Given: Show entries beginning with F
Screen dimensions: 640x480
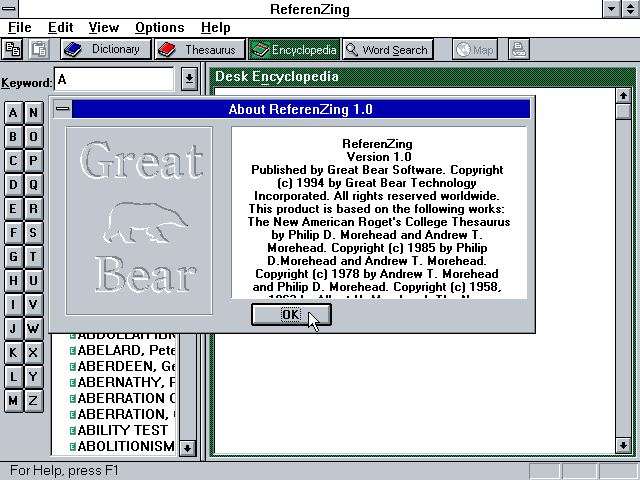Looking at the screenshot, I should pos(13,233).
